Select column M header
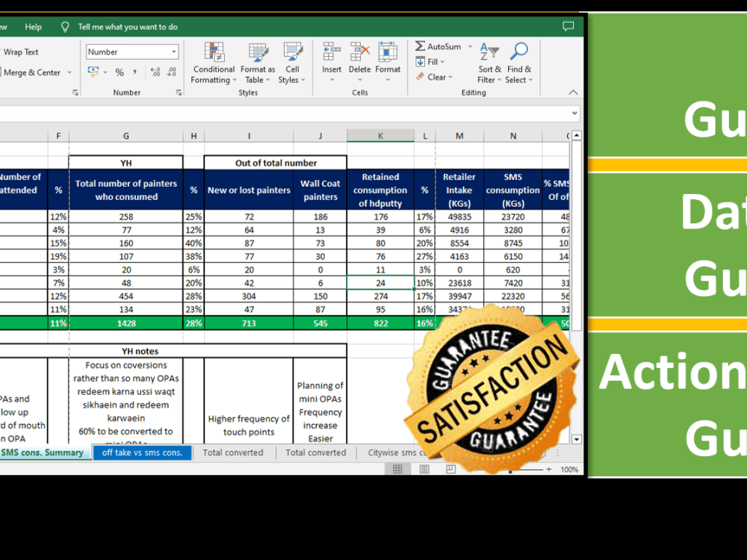The image size is (747, 560). tap(459, 136)
